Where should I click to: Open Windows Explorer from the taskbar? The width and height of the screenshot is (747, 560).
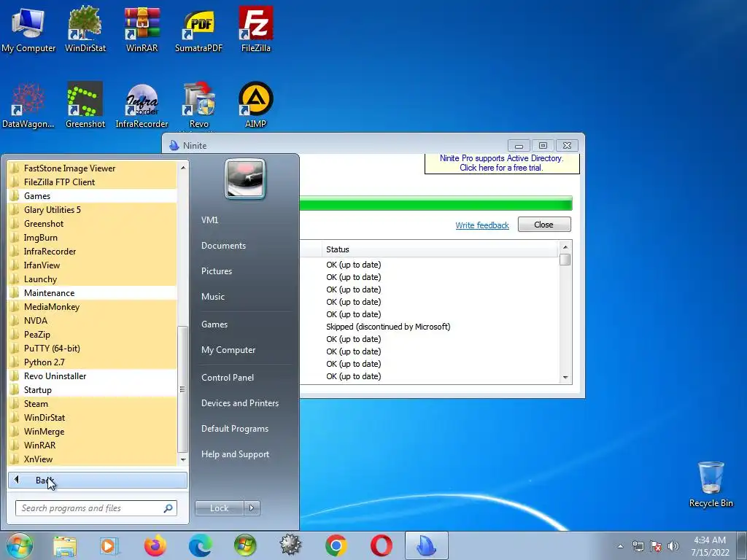click(65, 545)
